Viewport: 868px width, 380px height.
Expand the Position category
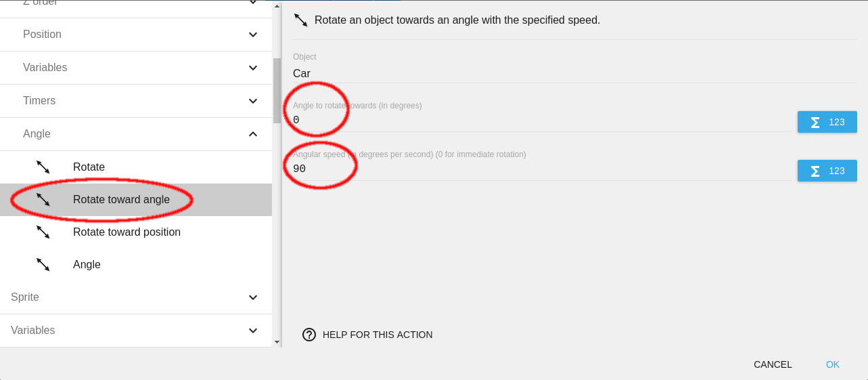(252, 35)
